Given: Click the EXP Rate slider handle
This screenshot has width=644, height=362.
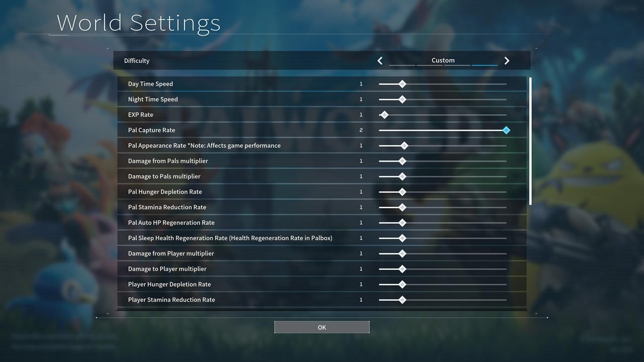Looking at the screenshot, I should click(384, 115).
